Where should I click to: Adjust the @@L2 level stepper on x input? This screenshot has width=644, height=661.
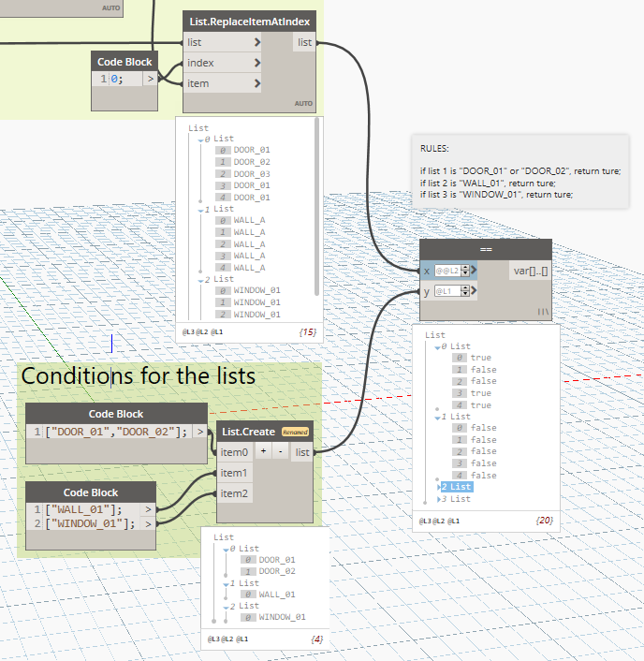465,271
